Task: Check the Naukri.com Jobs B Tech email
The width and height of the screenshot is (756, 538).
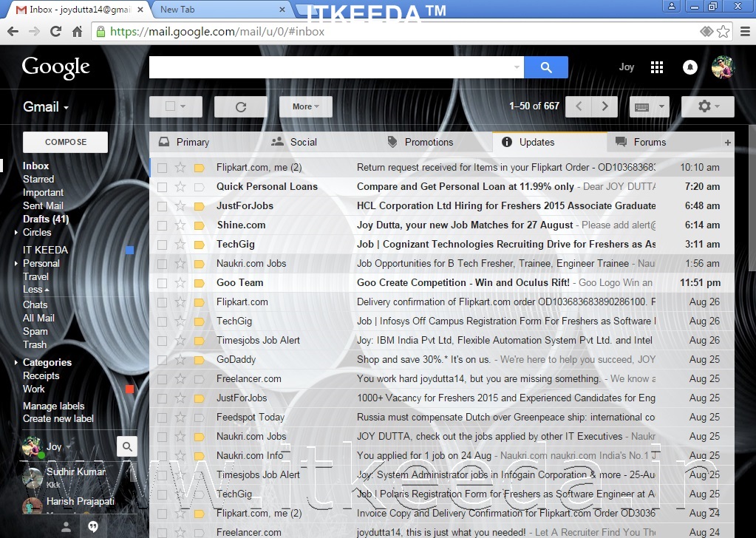Action: click(x=162, y=264)
